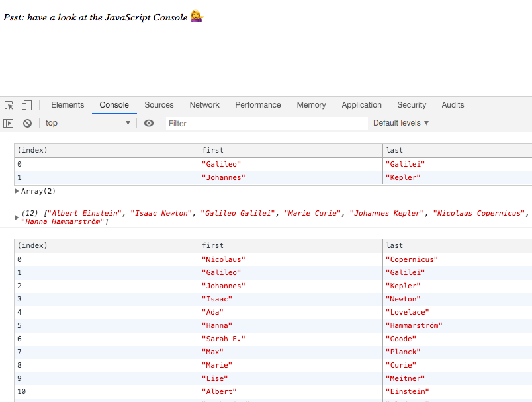Select the Audits tab
This screenshot has width=532, height=402.
tap(453, 105)
